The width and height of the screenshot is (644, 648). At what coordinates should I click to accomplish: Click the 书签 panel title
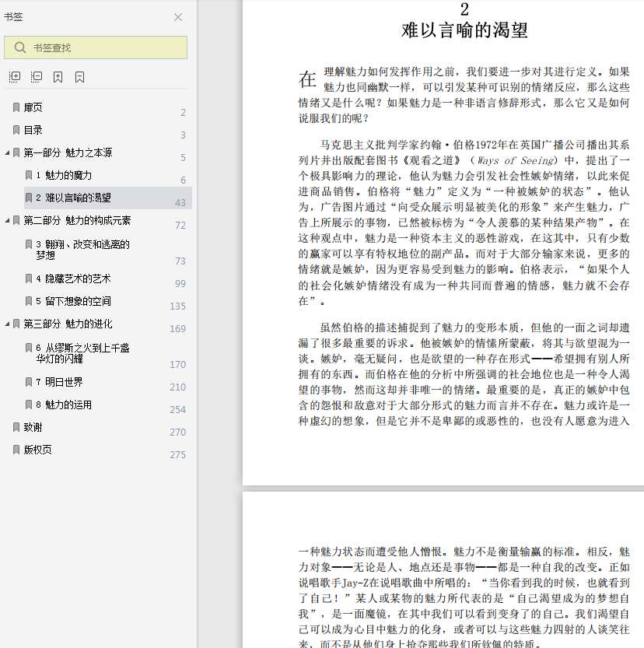[13, 17]
